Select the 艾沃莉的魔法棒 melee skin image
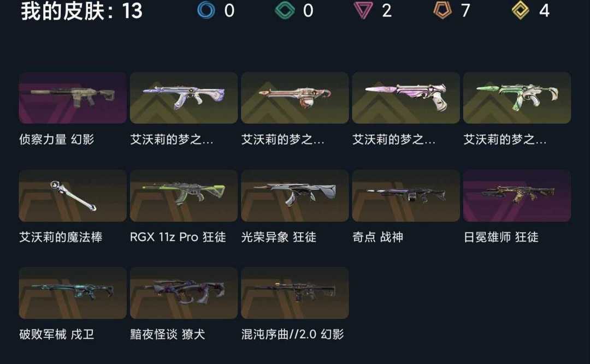The width and height of the screenshot is (590, 364). [x=73, y=195]
